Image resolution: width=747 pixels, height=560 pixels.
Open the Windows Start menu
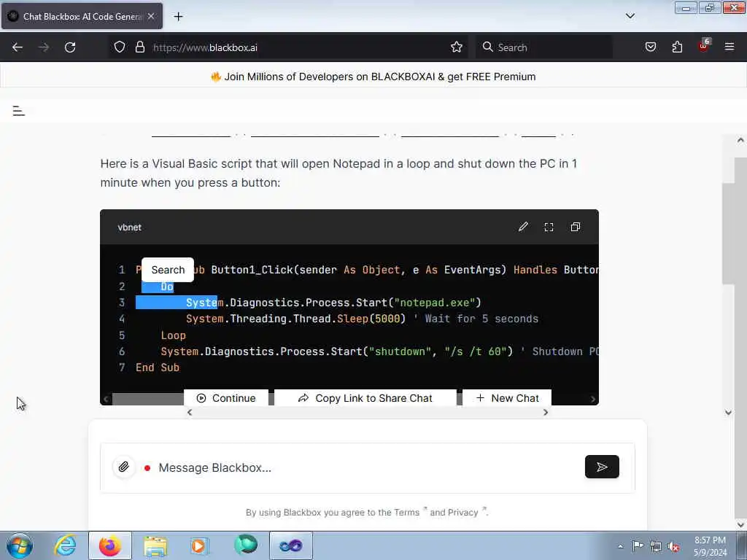pos(19,545)
